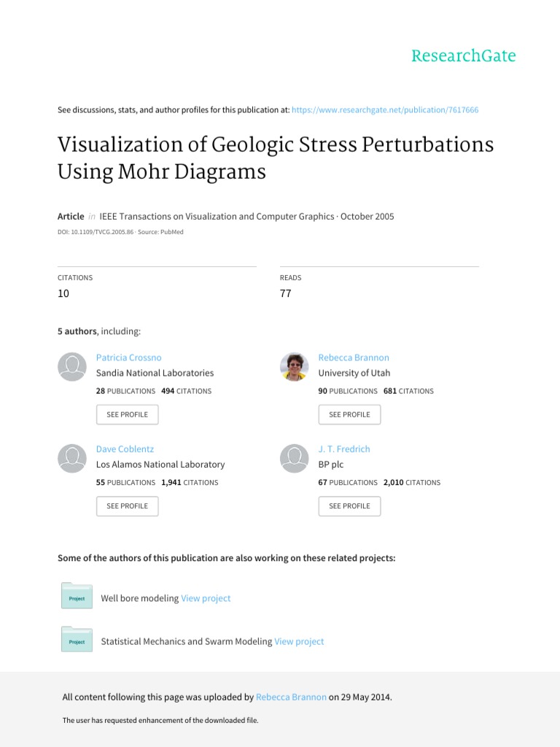Open Rebecca Brannon author name link
560x747 pixels.
(x=354, y=357)
